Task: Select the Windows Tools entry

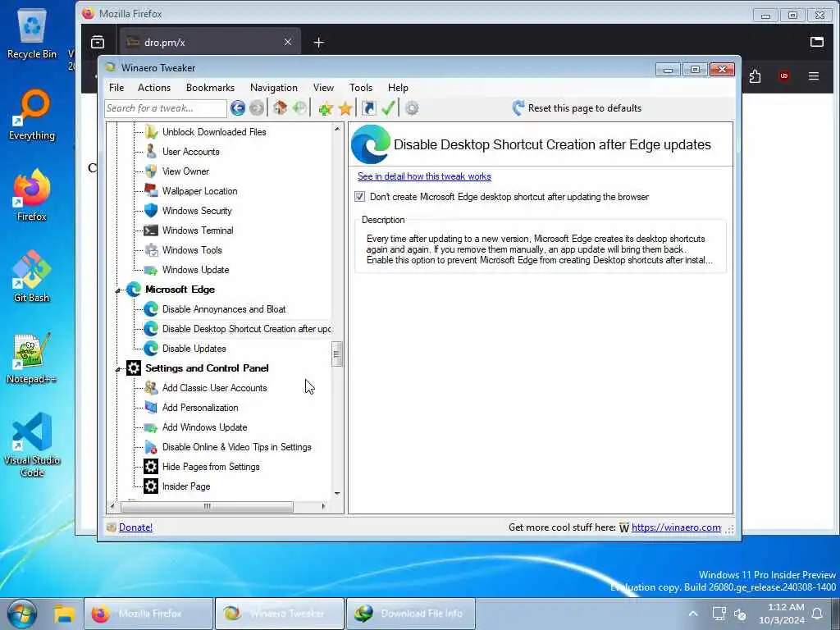Action: point(192,250)
